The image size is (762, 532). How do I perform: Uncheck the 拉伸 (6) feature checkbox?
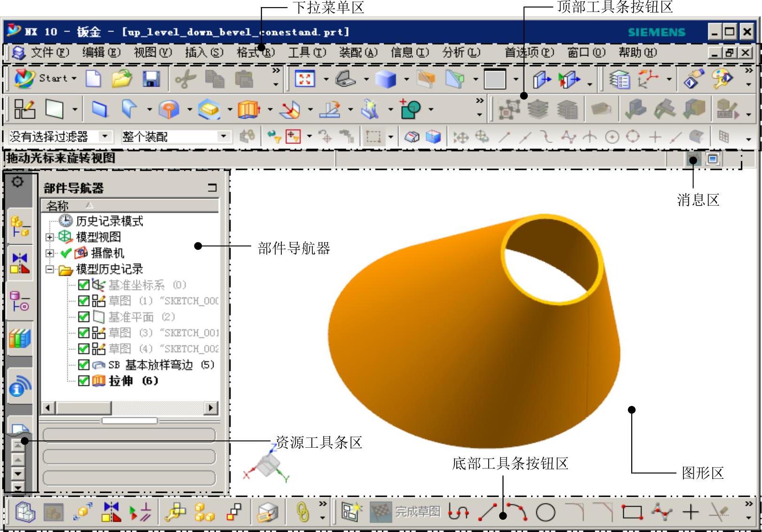pos(84,381)
